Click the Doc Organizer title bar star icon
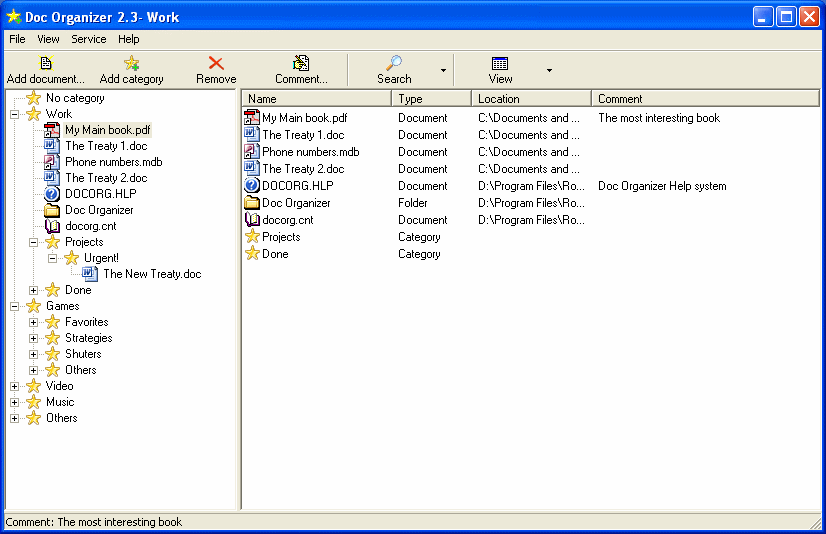The width and height of the screenshot is (826, 534). coord(14,16)
